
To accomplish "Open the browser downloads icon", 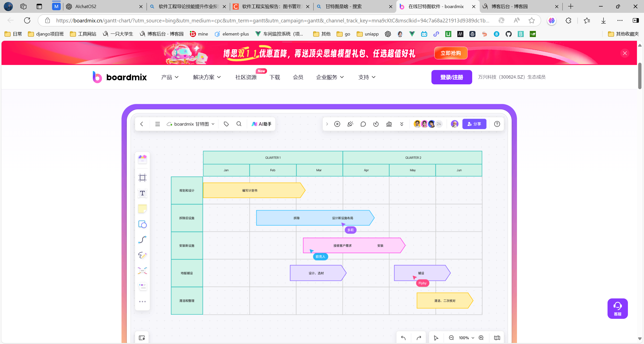I will 603,20.
